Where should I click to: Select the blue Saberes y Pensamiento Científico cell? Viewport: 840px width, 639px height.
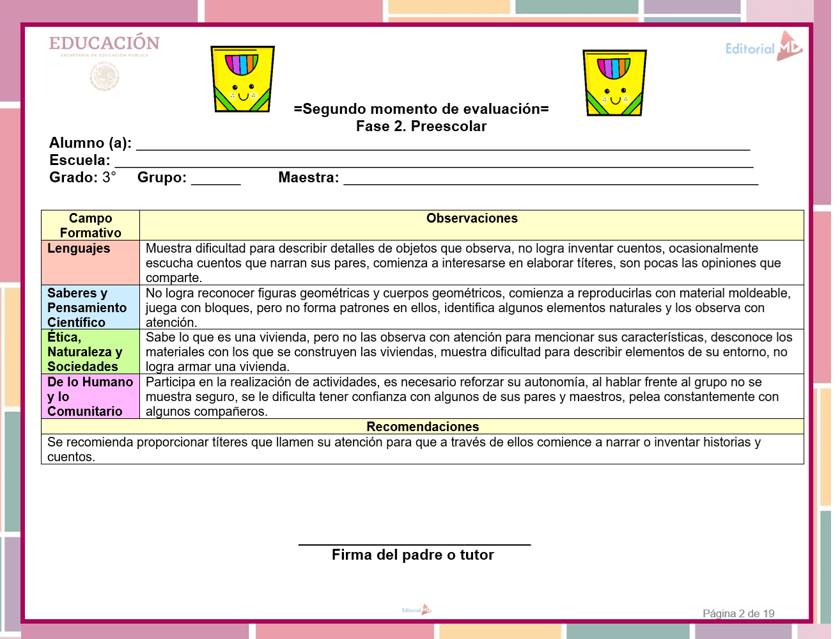pos(90,307)
